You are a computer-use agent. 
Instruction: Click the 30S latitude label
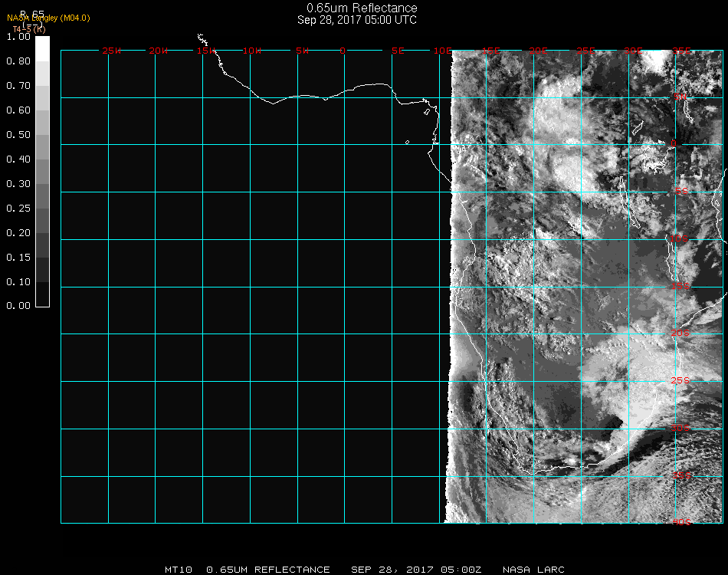680,428
